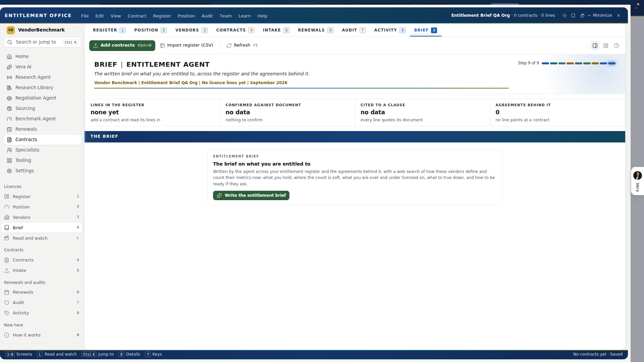Switch to the REGISTER tab
The image size is (644, 362).
click(109, 30)
